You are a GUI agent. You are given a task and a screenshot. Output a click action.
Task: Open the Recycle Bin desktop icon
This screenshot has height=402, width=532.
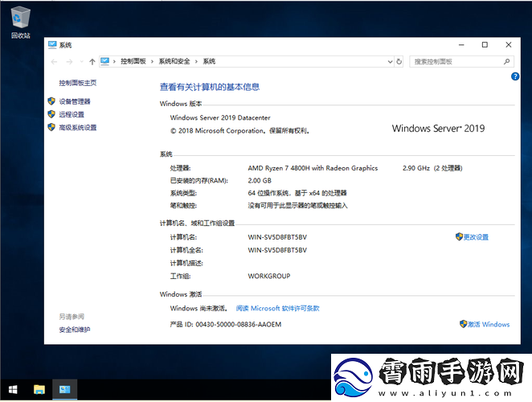(x=20, y=23)
